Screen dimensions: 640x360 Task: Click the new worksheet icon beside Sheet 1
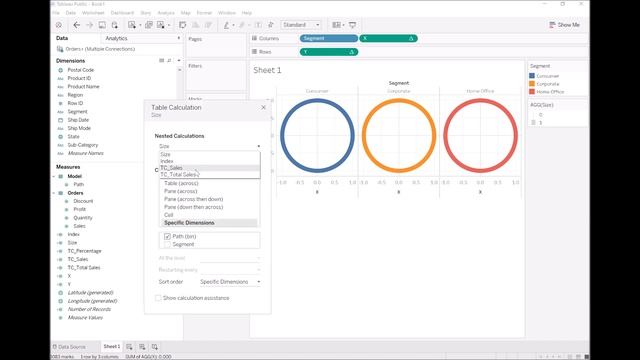129,347
